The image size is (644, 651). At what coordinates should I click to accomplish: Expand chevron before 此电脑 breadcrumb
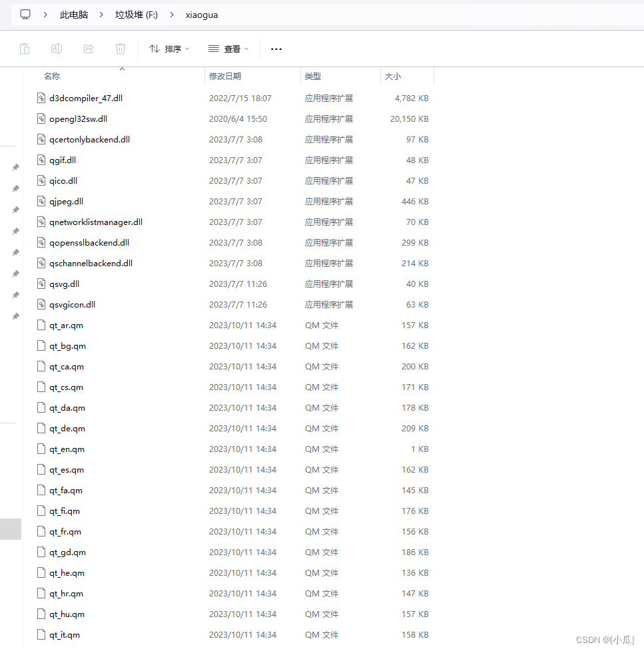[x=45, y=15]
